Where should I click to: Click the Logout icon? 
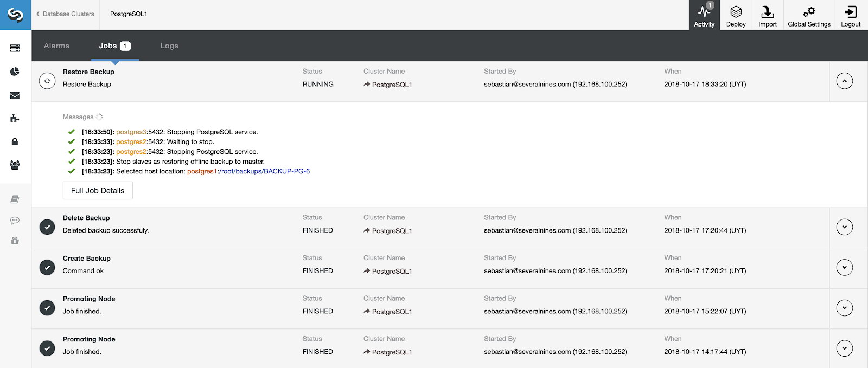(x=851, y=15)
